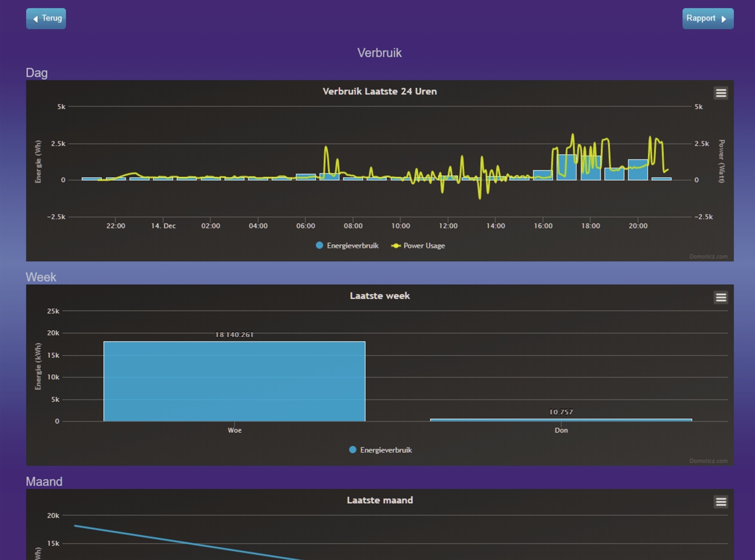Click the Woe axis label
The width and height of the screenshot is (755, 560).
point(235,430)
